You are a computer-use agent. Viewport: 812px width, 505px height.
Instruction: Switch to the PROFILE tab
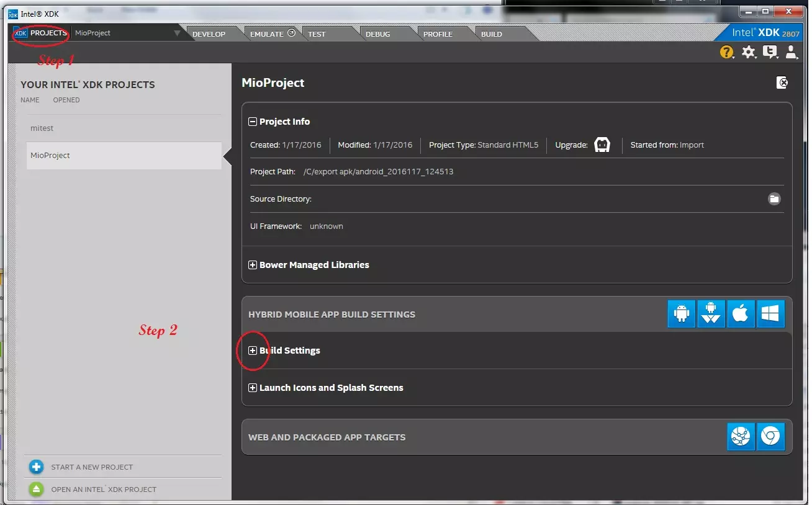(x=438, y=34)
